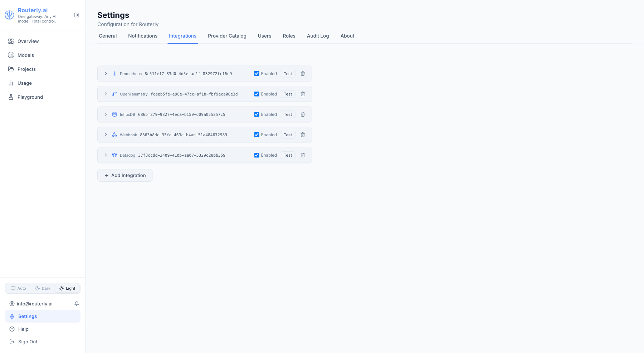
Task: Click the Datadog icon in its row
Action: click(114, 155)
